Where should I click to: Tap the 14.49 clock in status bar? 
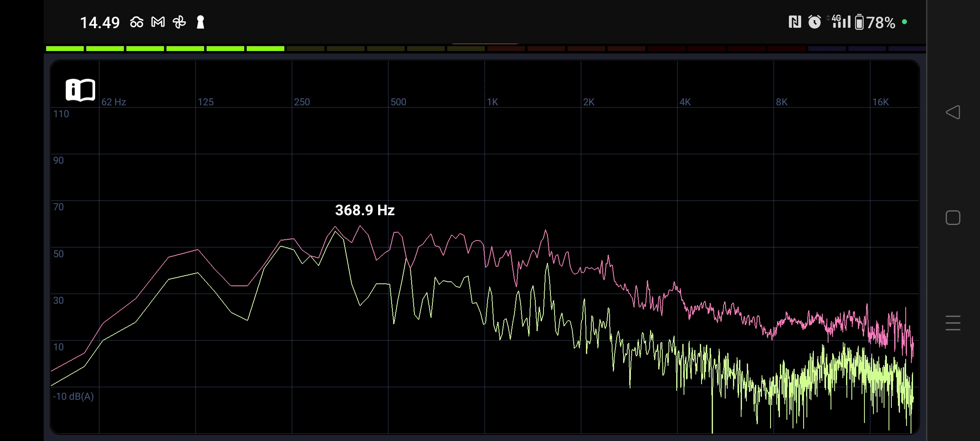100,22
